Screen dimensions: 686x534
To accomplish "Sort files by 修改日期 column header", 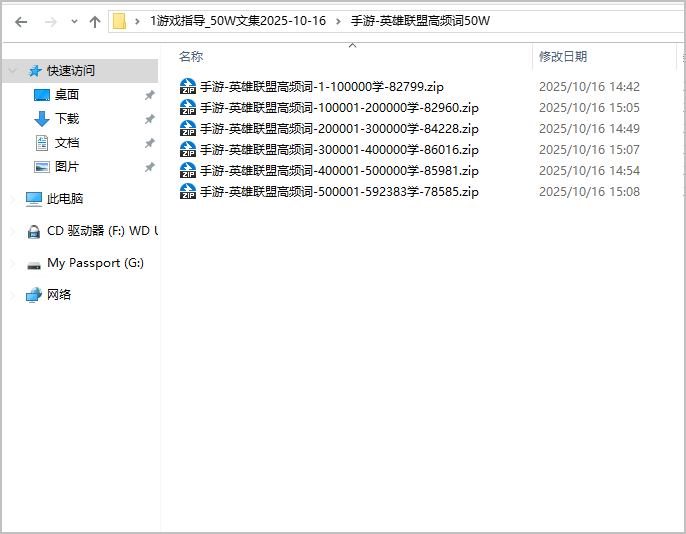I will [563, 57].
